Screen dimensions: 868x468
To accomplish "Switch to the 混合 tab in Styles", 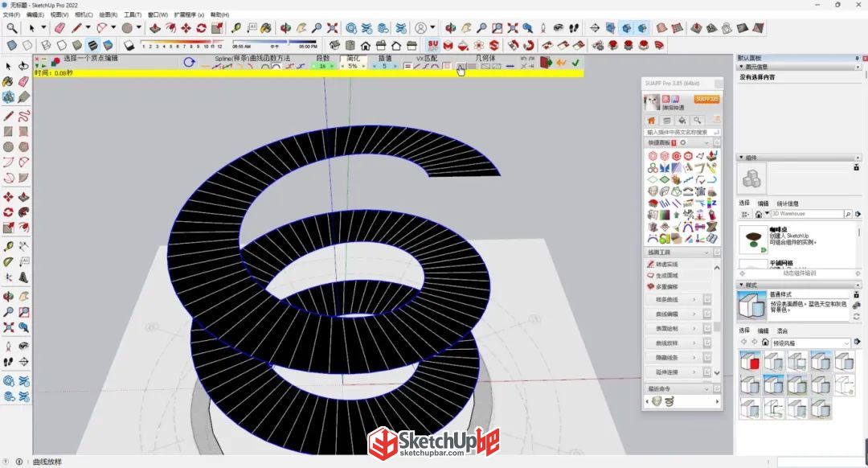I will pos(783,330).
